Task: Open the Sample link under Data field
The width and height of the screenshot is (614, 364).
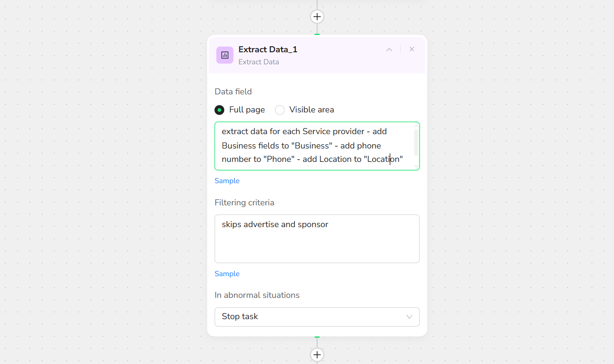Action: point(227,181)
